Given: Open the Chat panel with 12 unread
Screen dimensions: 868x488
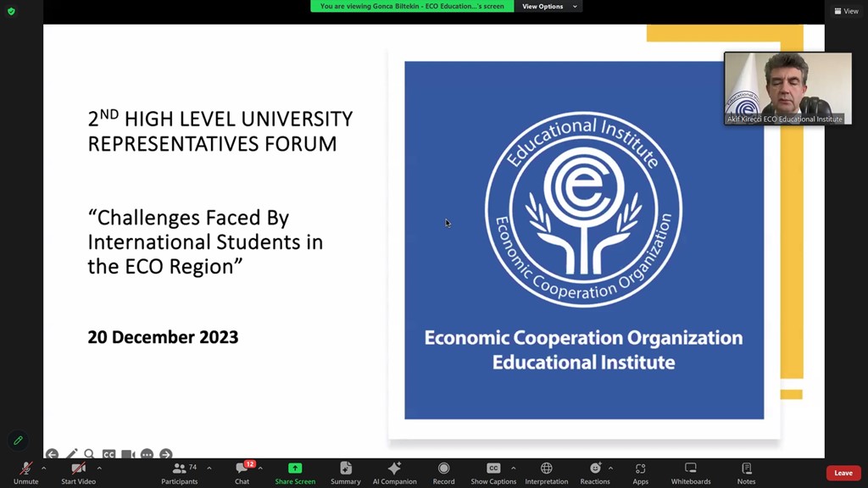Looking at the screenshot, I should point(242,473).
